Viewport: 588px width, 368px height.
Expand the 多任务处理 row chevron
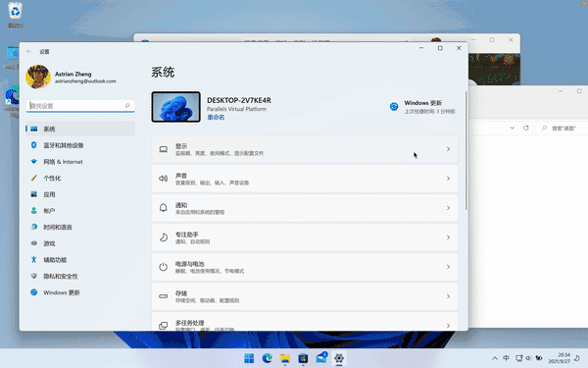click(448, 326)
